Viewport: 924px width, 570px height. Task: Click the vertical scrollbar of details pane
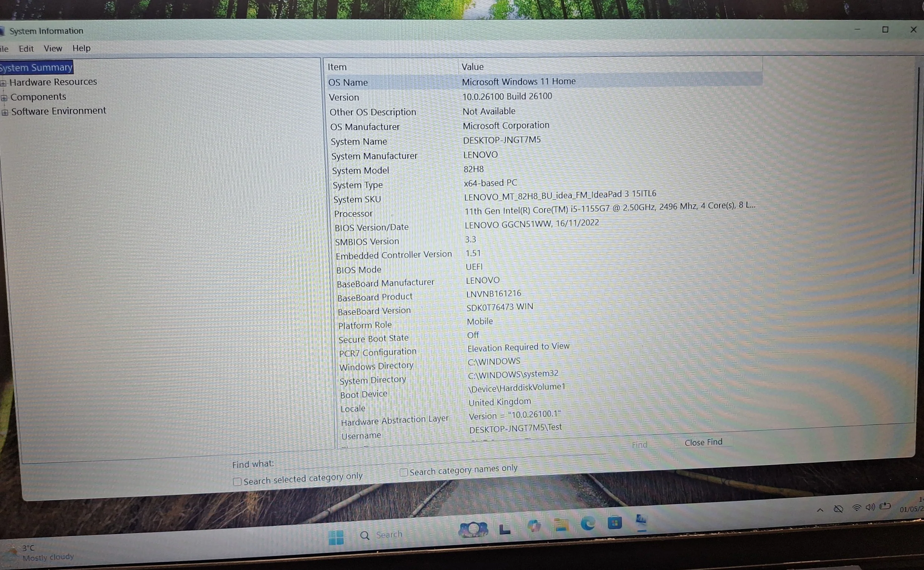click(x=915, y=170)
